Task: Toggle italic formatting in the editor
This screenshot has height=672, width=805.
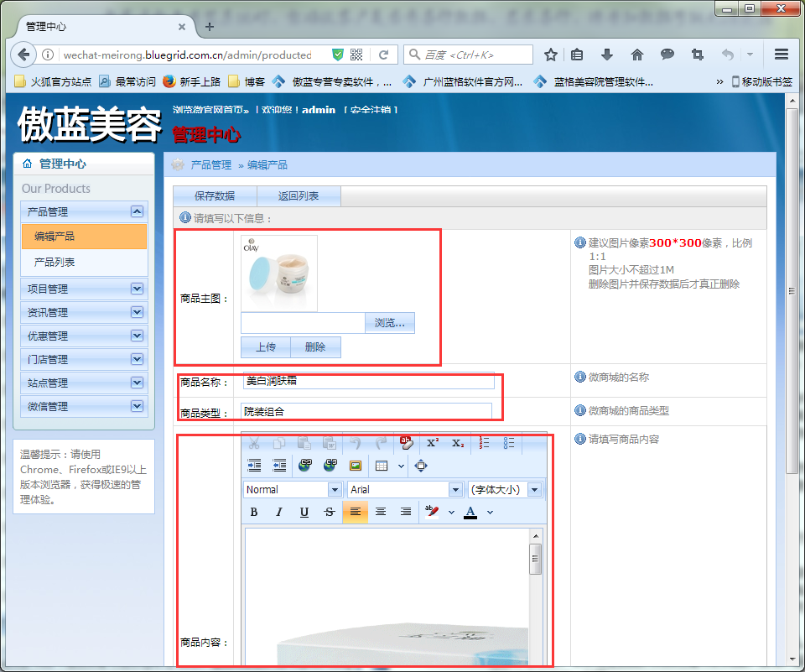Action: (278, 512)
